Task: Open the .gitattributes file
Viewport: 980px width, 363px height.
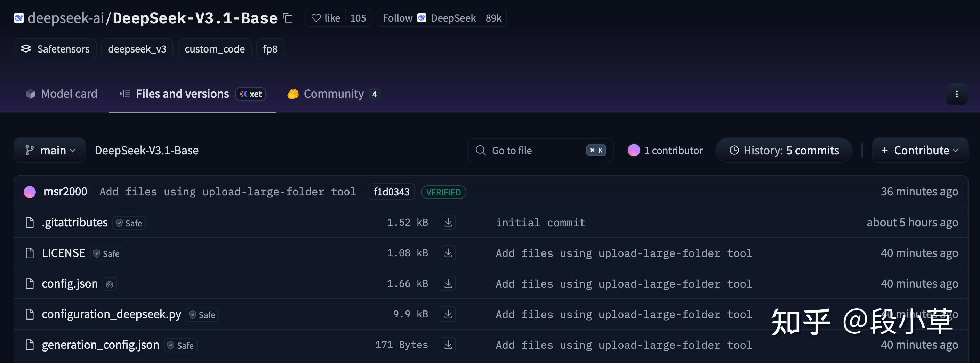Action: pyautogui.click(x=74, y=222)
